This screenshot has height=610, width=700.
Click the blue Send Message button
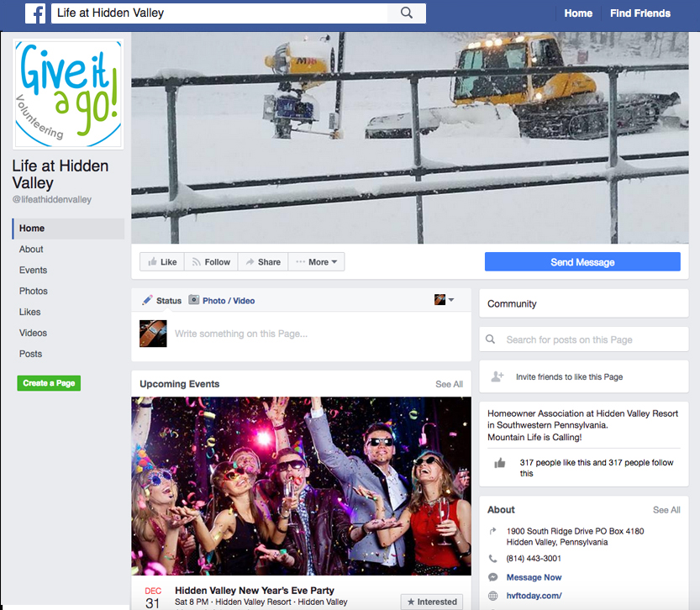(582, 262)
